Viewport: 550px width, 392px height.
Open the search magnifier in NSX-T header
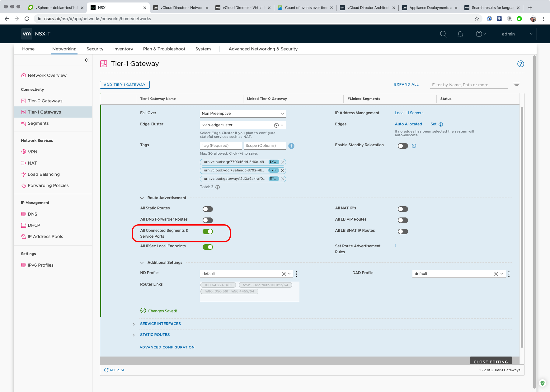(x=443, y=34)
